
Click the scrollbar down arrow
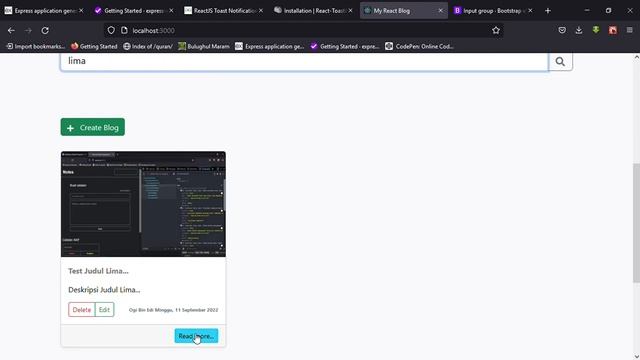(x=636, y=356)
